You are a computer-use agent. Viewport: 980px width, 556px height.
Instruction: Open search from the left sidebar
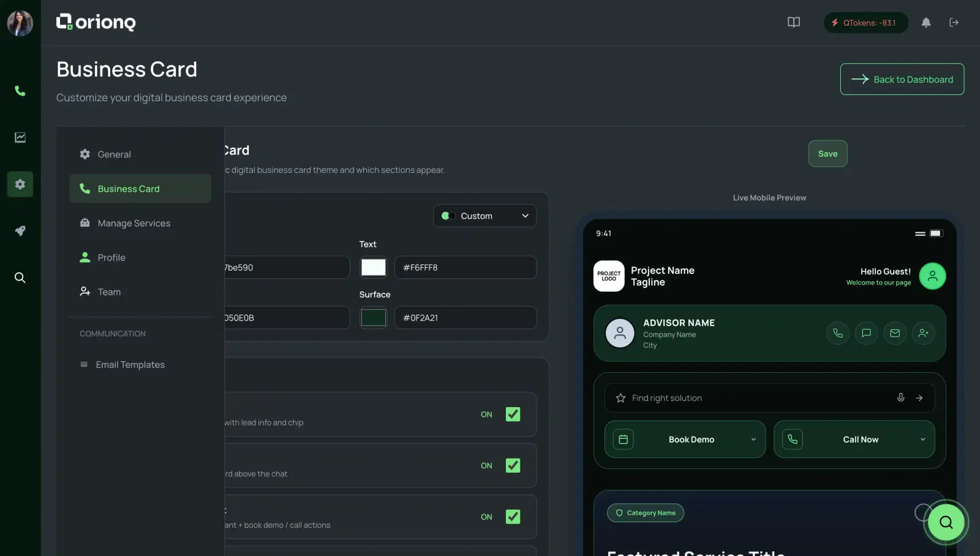coord(20,278)
